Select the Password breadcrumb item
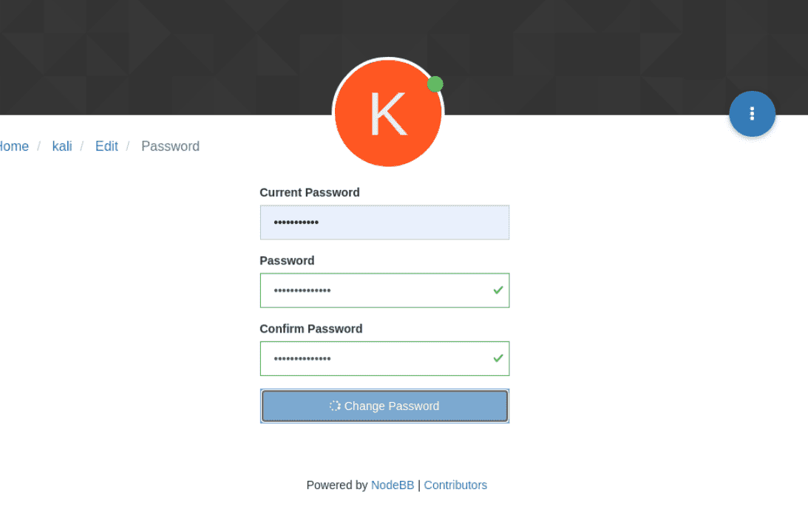808x532 pixels. point(170,146)
